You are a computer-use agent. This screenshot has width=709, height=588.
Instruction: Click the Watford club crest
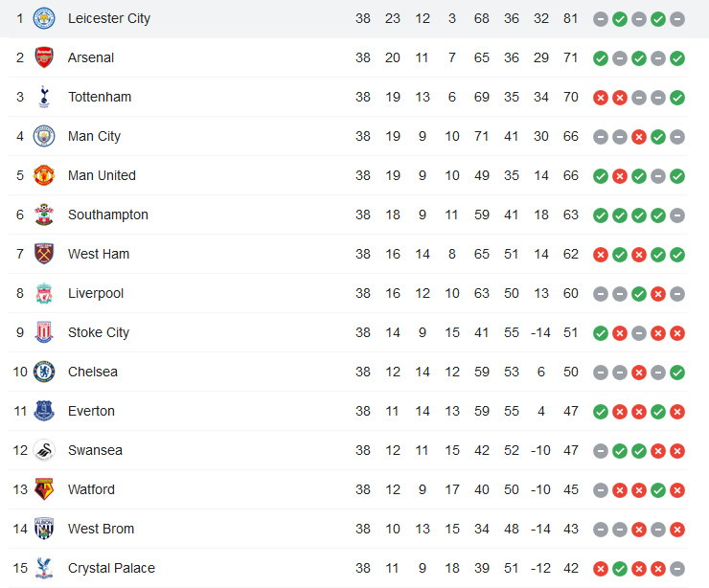pyautogui.click(x=44, y=489)
